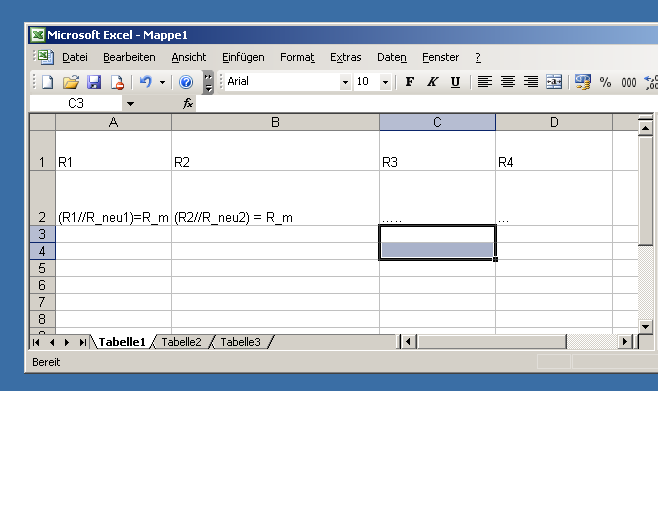
Task: Select cell containing R4
Action: click(x=554, y=151)
